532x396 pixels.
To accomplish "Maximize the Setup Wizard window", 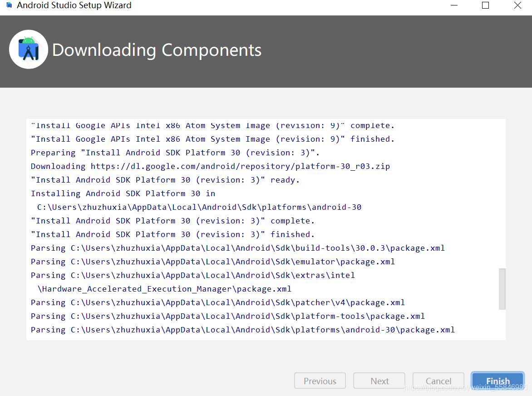I will coord(486,5).
